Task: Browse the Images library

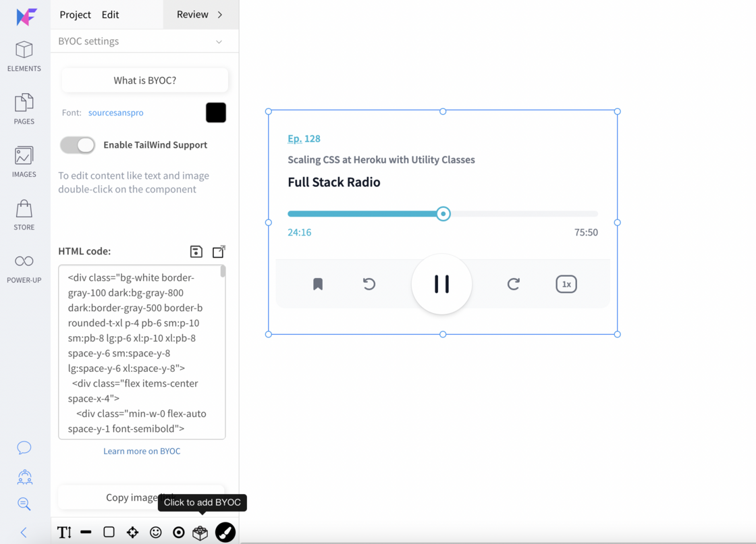Action: click(x=24, y=161)
